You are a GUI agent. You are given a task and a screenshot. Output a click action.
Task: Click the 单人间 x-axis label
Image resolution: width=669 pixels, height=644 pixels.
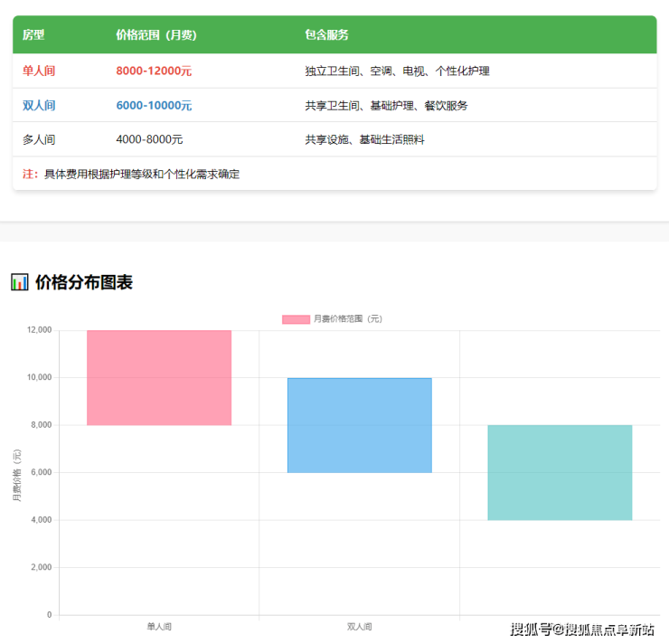(159, 626)
